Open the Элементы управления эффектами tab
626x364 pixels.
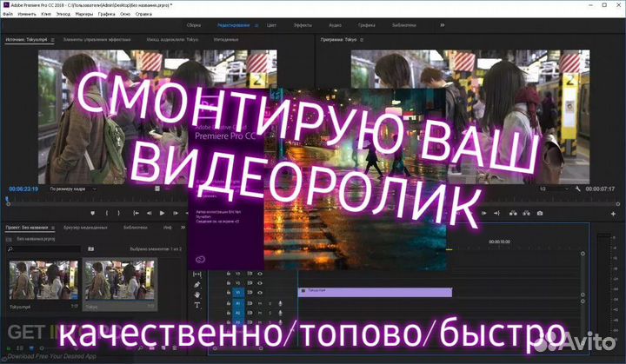click(x=97, y=39)
